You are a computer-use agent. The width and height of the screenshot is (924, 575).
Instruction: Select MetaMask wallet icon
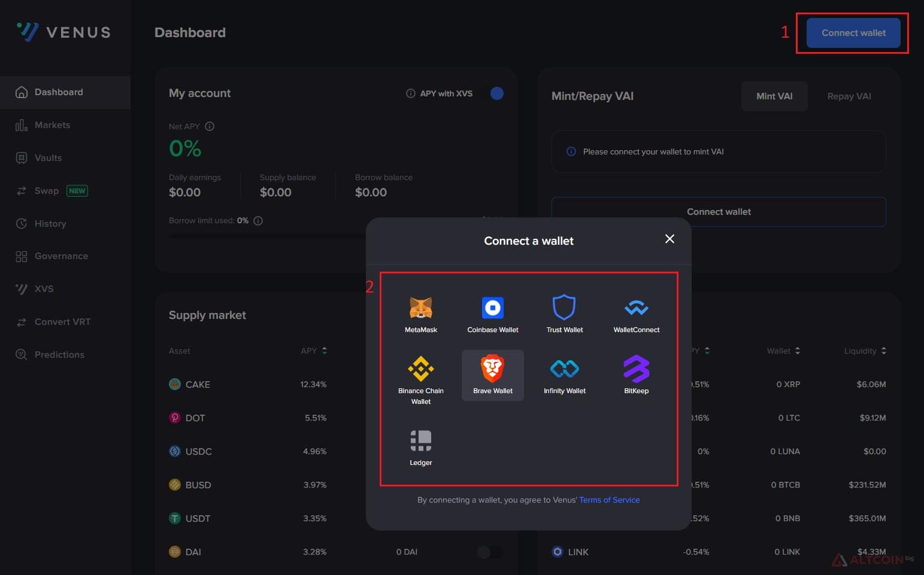420,308
